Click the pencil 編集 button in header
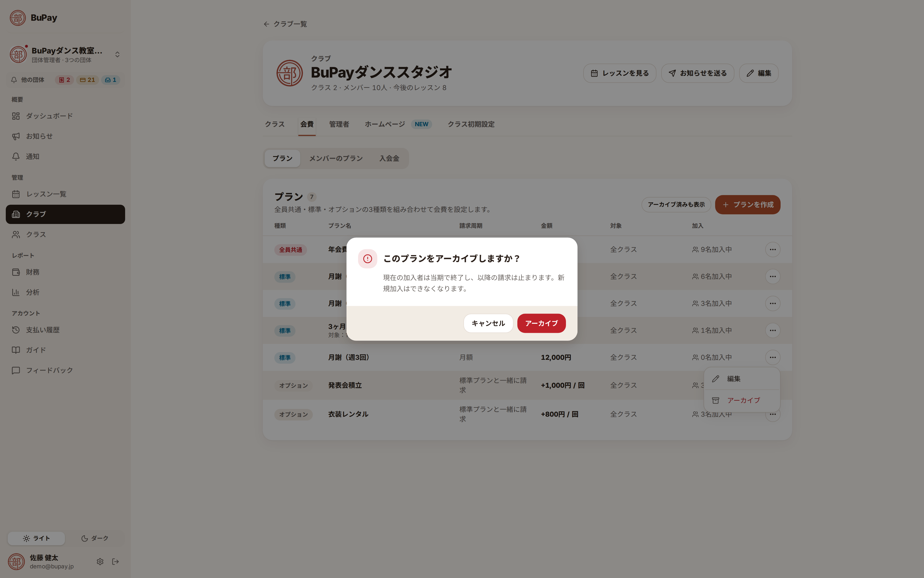Viewport: 924px width, 578px height. [759, 73]
